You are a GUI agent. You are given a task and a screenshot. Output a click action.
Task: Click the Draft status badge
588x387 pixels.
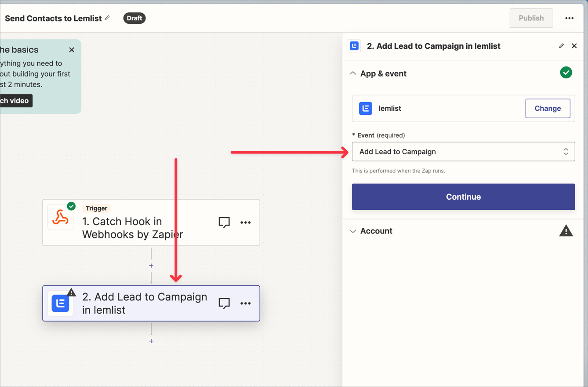click(x=134, y=18)
